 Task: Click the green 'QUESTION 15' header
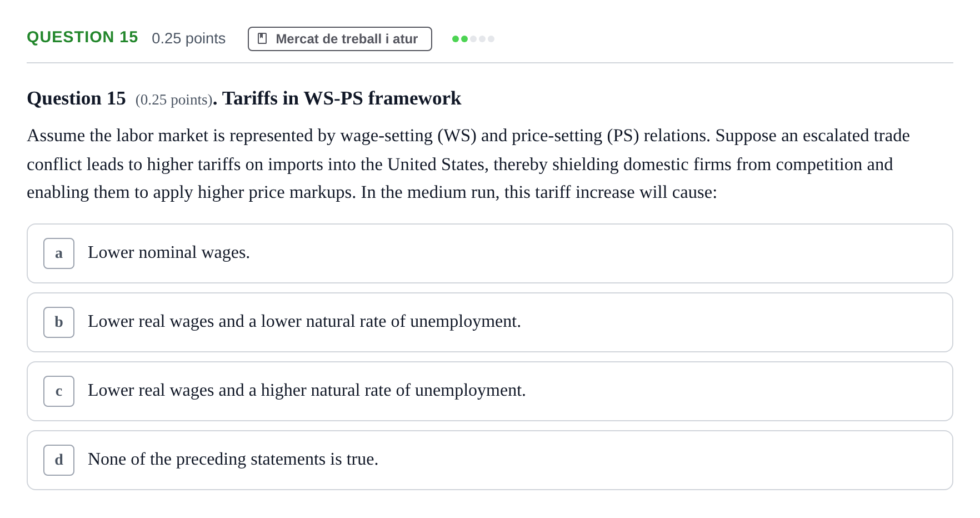tap(82, 37)
